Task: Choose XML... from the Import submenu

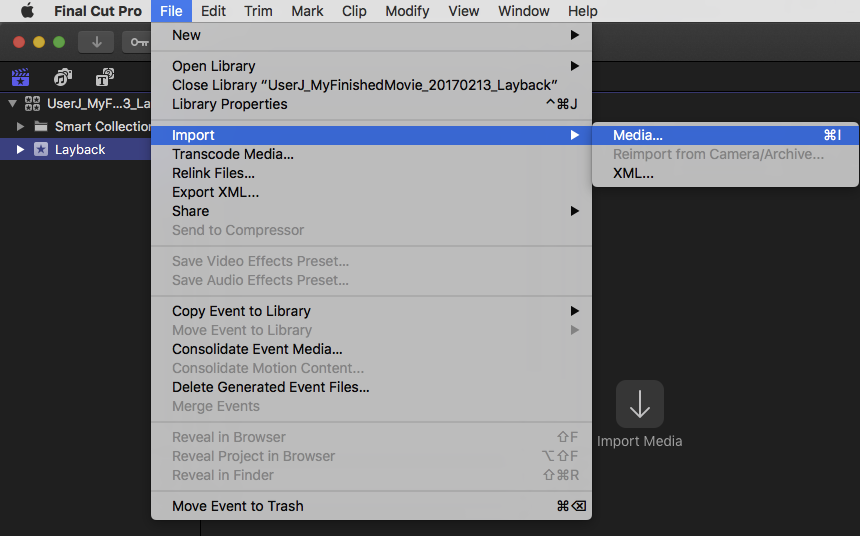Action: click(x=725, y=173)
